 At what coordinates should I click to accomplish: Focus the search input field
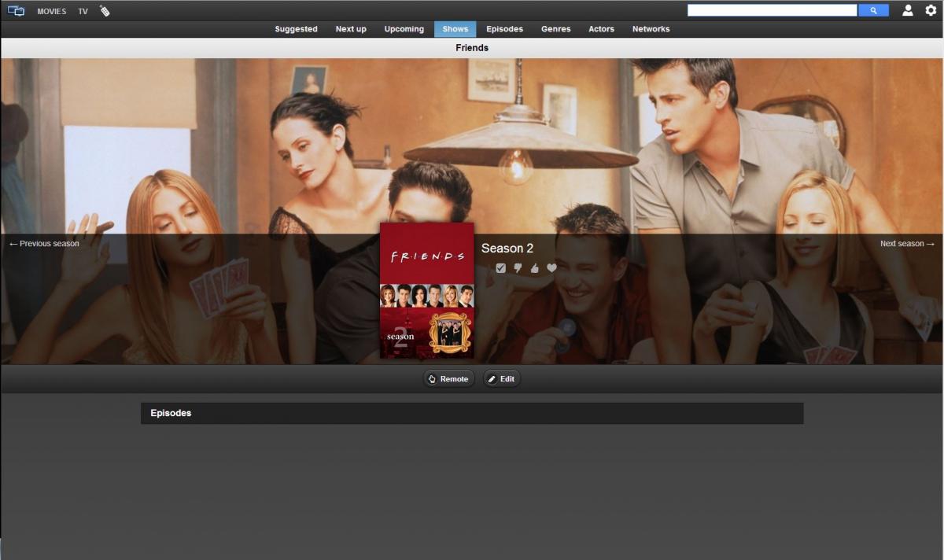point(772,10)
